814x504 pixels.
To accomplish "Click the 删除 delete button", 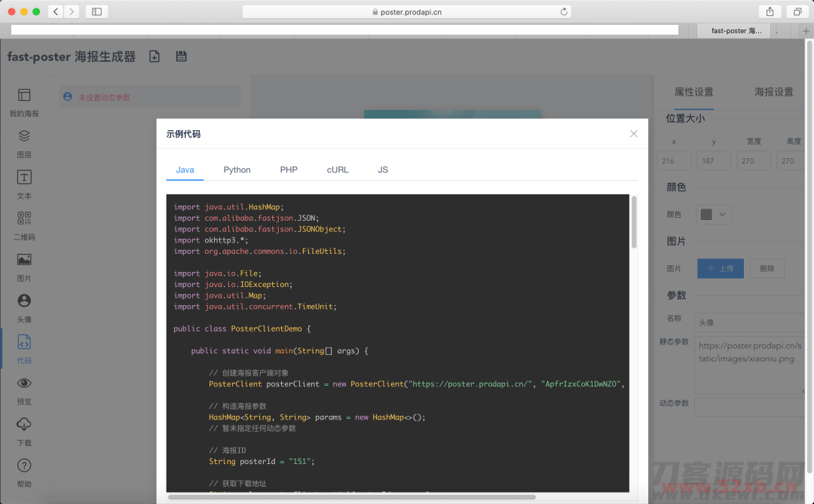I will pyautogui.click(x=767, y=268).
